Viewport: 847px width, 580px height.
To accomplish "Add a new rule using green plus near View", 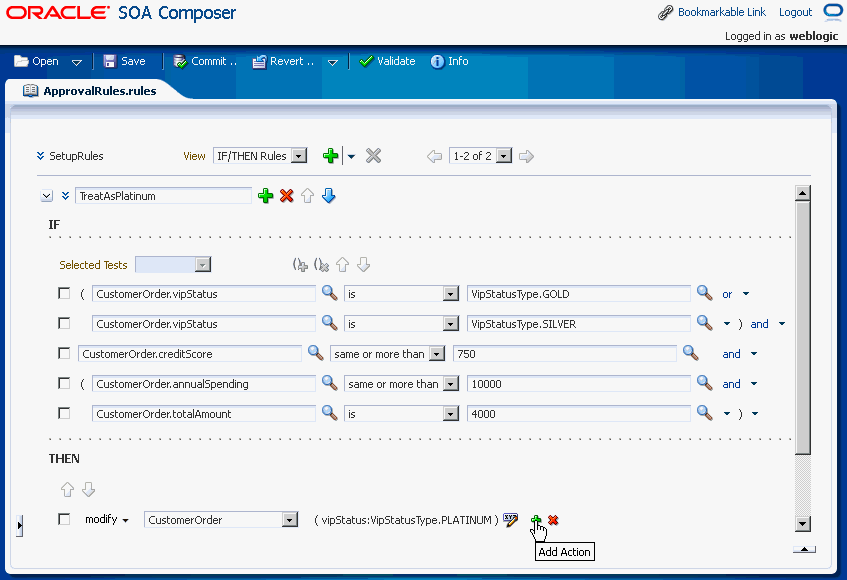I will tap(331, 156).
